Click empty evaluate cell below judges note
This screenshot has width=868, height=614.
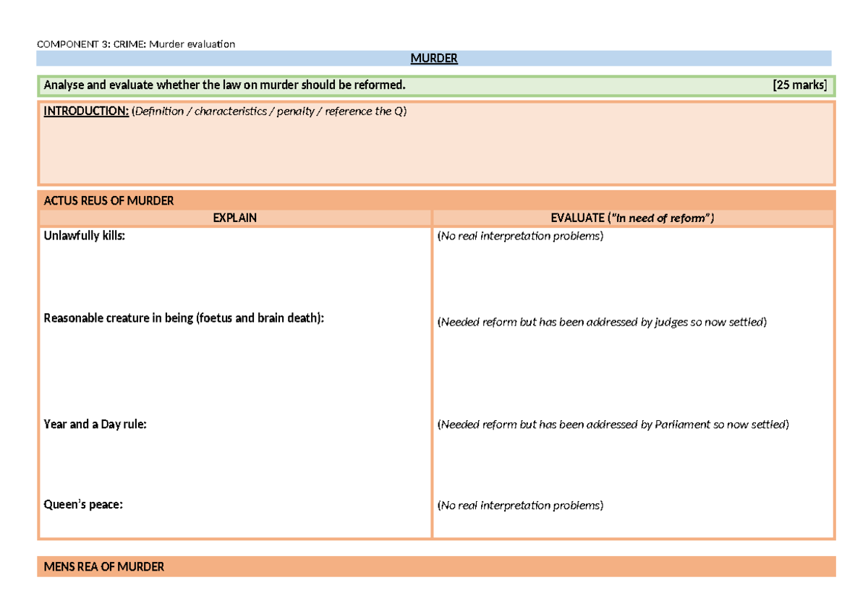(633, 372)
